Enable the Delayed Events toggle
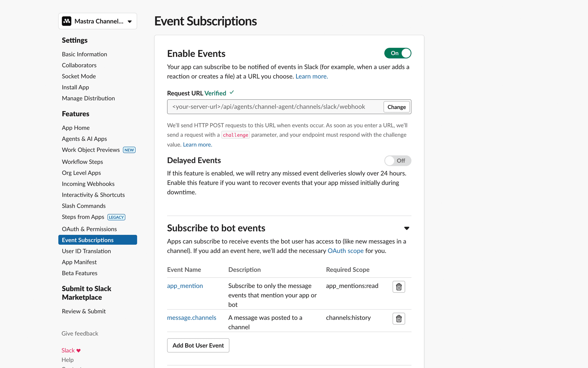588x368 pixels. (398, 160)
